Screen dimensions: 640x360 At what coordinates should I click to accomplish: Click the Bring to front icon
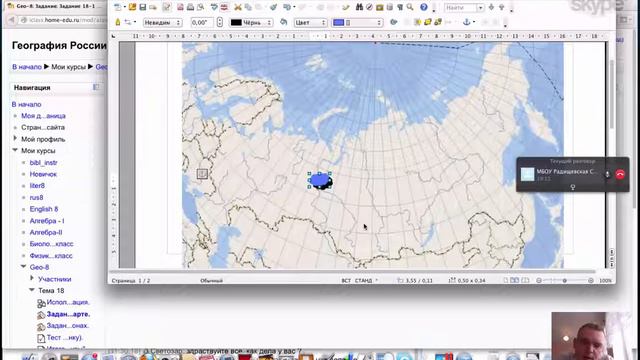[428, 22]
